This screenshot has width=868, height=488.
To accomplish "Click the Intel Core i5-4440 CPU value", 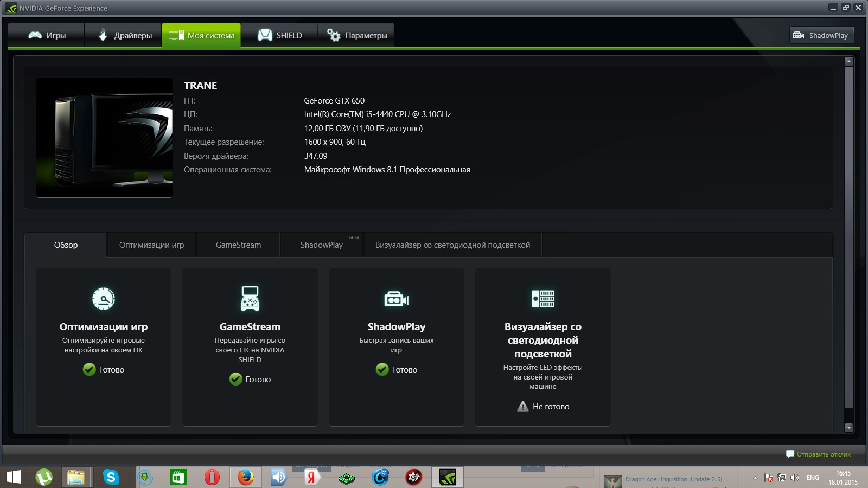I will point(378,114).
